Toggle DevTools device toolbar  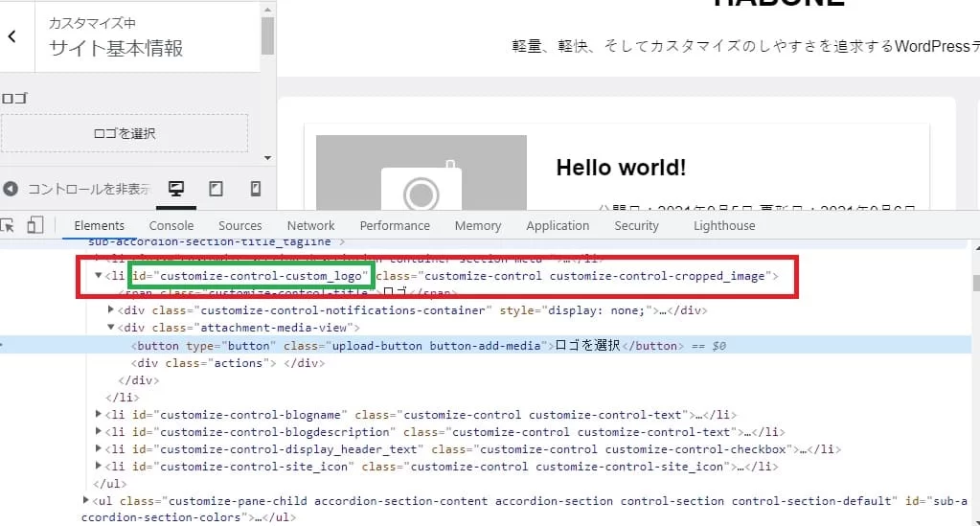click(x=35, y=225)
